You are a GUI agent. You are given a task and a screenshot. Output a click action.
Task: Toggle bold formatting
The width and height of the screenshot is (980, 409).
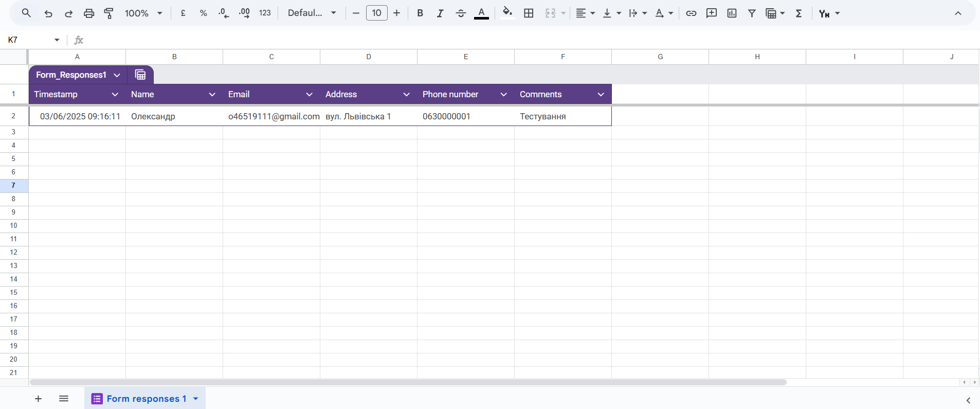420,13
